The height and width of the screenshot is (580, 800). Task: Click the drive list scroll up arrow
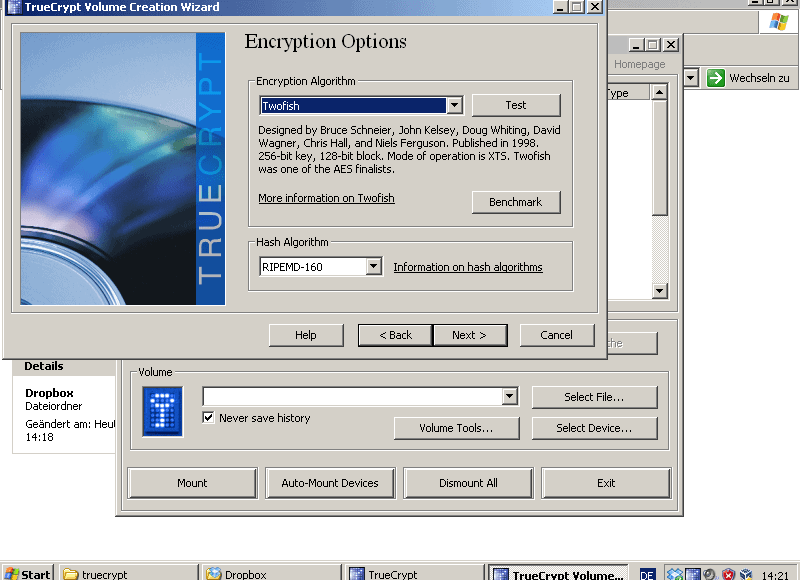coord(660,92)
